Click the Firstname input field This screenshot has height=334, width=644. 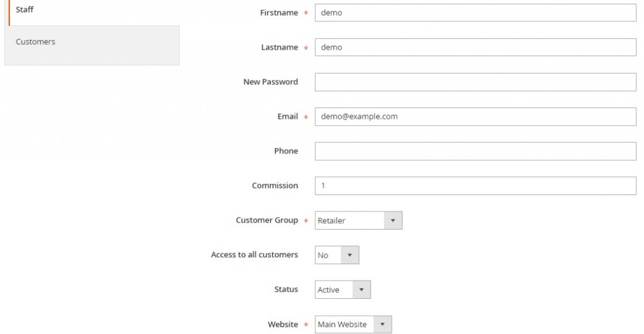click(475, 13)
